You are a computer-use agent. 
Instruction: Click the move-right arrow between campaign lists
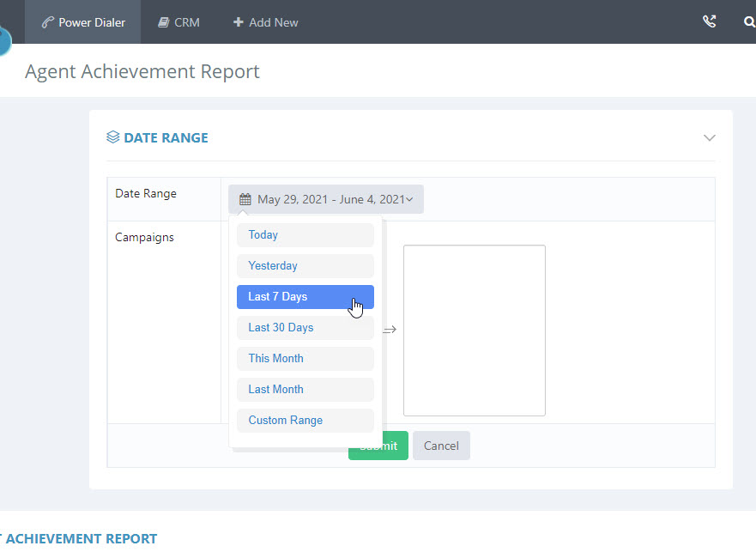(x=390, y=330)
